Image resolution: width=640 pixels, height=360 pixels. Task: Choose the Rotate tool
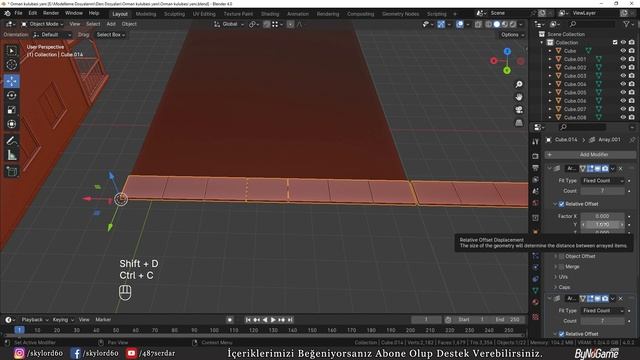(11, 96)
